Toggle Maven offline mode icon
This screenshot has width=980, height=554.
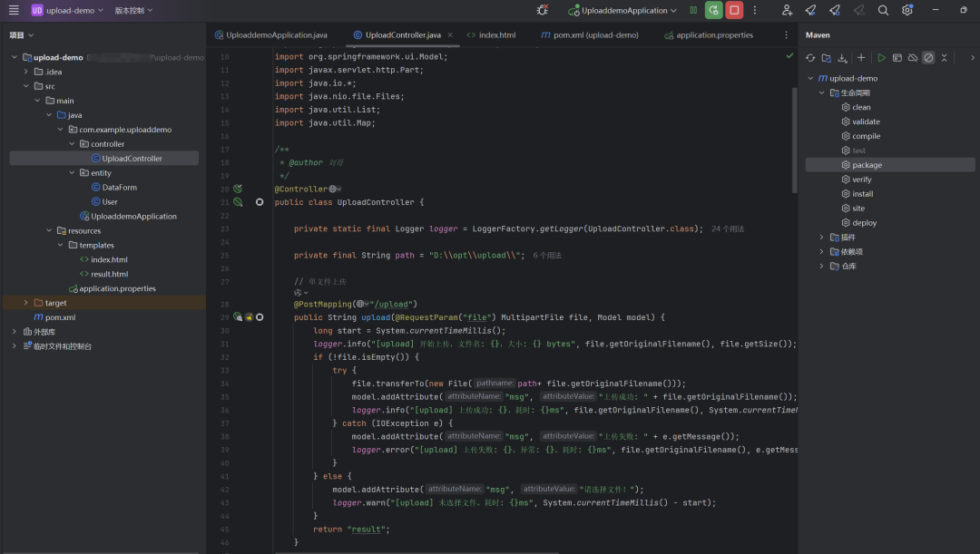click(x=913, y=57)
